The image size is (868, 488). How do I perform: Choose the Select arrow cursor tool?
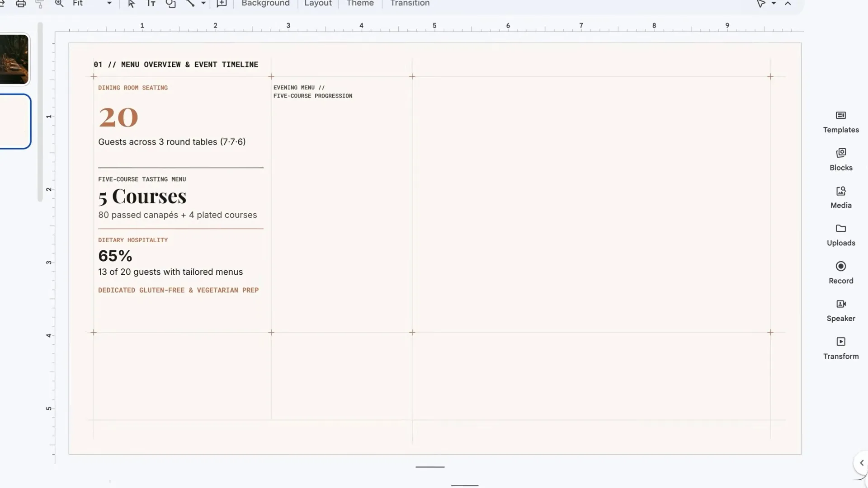[x=131, y=4]
